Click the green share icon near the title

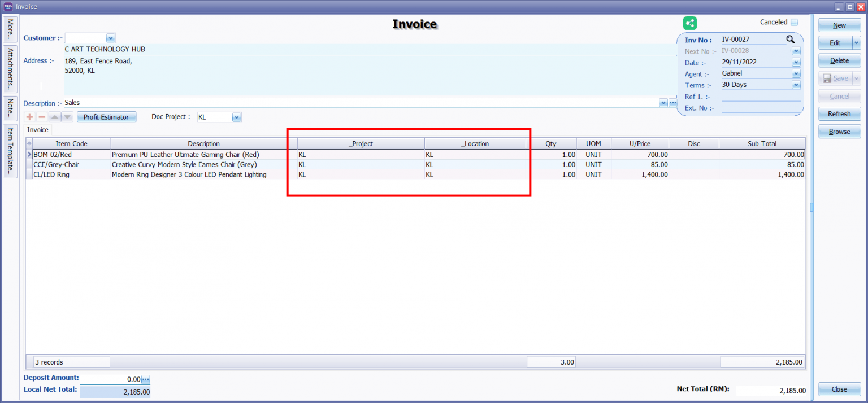(690, 23)
